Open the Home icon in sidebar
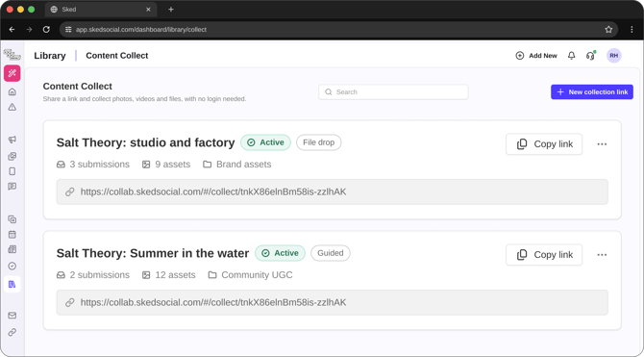Viewport: 644px width, 357px height. [x=12, y=91]
